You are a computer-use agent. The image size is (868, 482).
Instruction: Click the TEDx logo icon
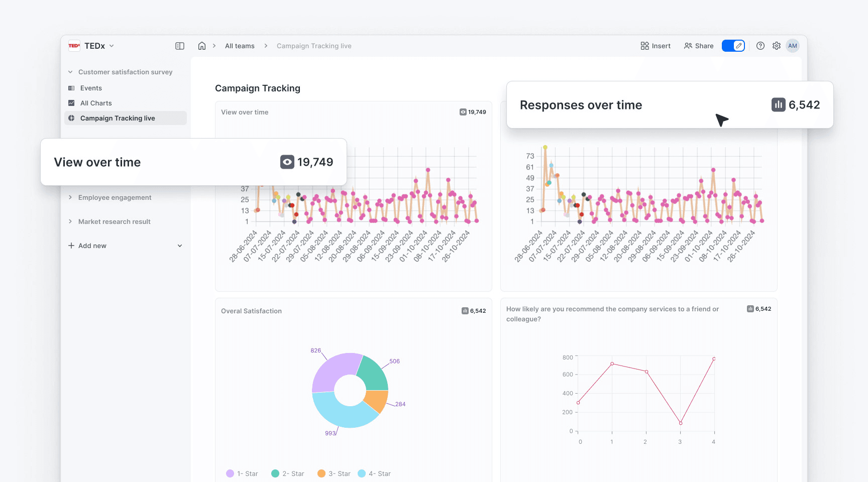[x=74, y=46]
